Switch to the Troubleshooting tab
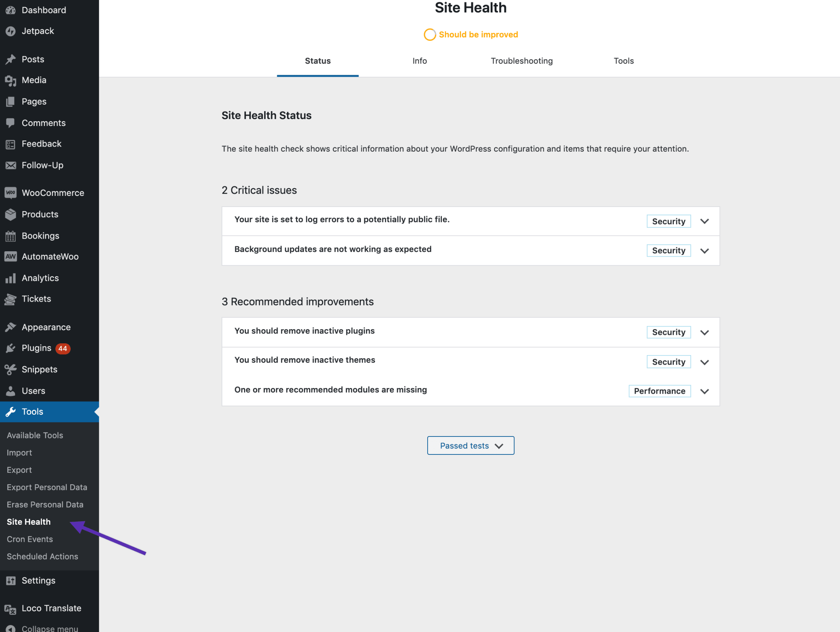This screenshot has width=840, height=632. (x=522, y=61)
